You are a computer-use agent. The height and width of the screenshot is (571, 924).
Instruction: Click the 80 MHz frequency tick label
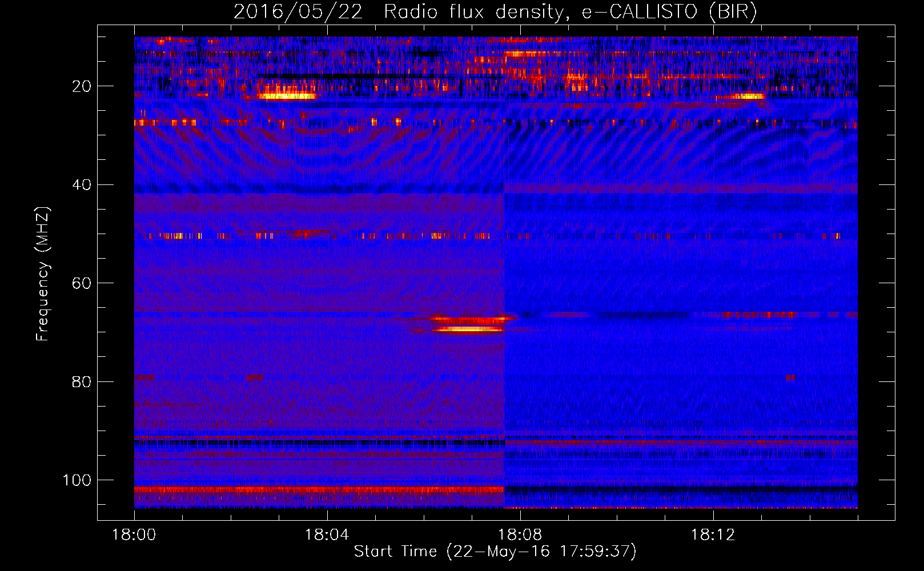pyautogui.click(x=82, y=382)
